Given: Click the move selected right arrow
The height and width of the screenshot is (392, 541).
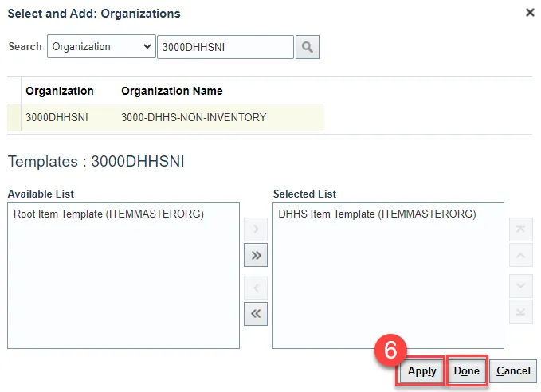Looking at the screenshot, I should tap(255, 230).
